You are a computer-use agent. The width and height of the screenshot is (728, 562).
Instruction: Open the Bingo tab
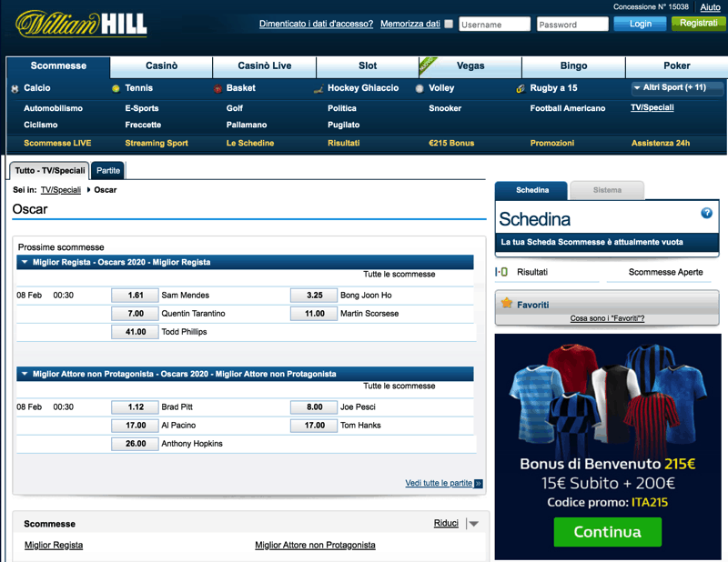(x=574, y=65)
